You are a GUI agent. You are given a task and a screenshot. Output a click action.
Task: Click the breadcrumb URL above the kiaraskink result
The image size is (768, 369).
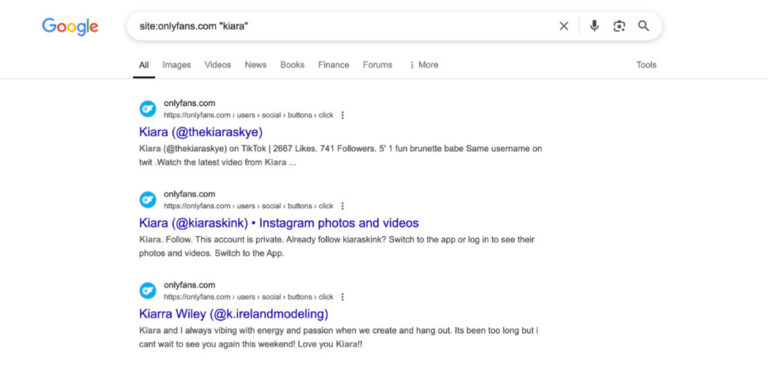point(248,206)
